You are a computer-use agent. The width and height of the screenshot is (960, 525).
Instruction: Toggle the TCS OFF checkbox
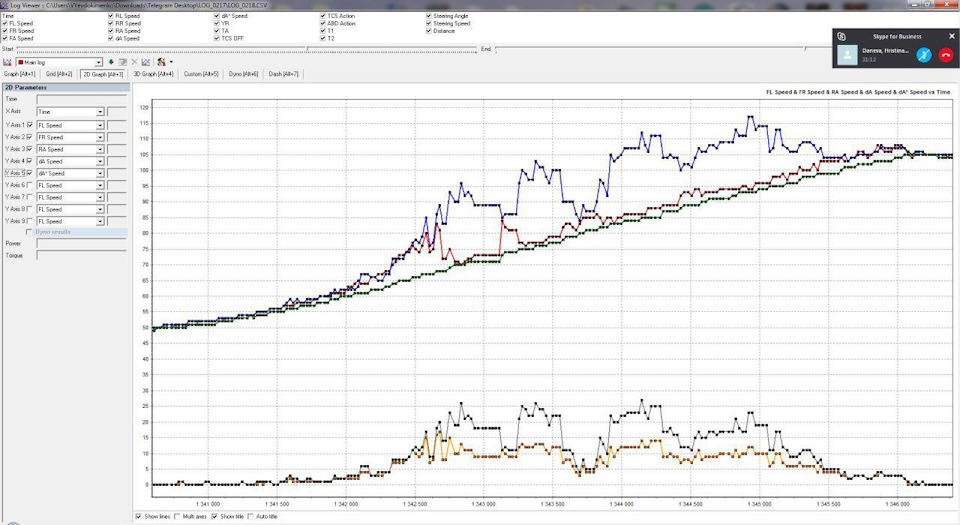pos(217,38)
